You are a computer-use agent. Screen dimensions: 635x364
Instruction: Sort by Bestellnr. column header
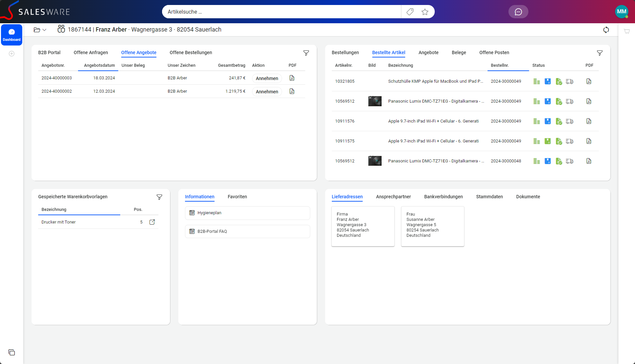click(500, 65)
